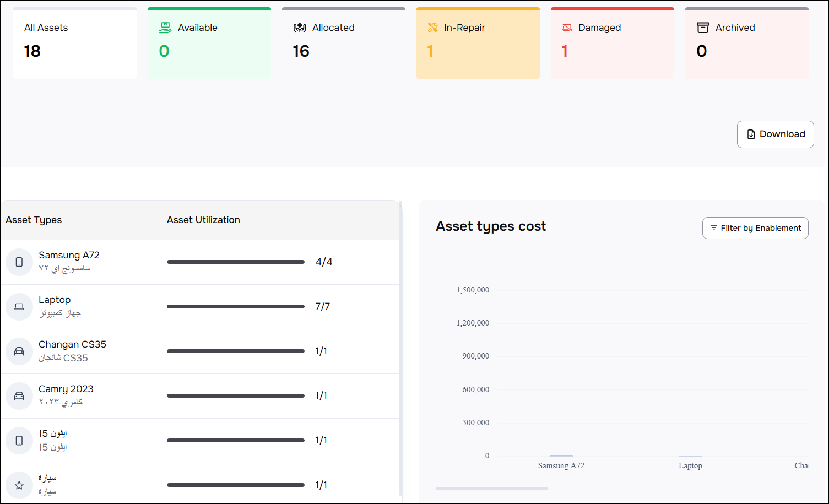Click the Download button

tap(775, 134)
